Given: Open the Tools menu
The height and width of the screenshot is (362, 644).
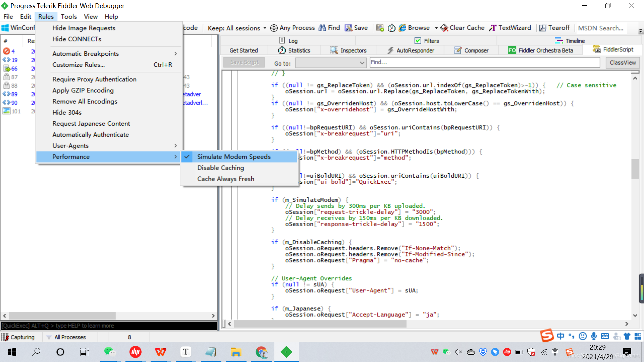Looking at the screenshot, I should click(68, 16).
